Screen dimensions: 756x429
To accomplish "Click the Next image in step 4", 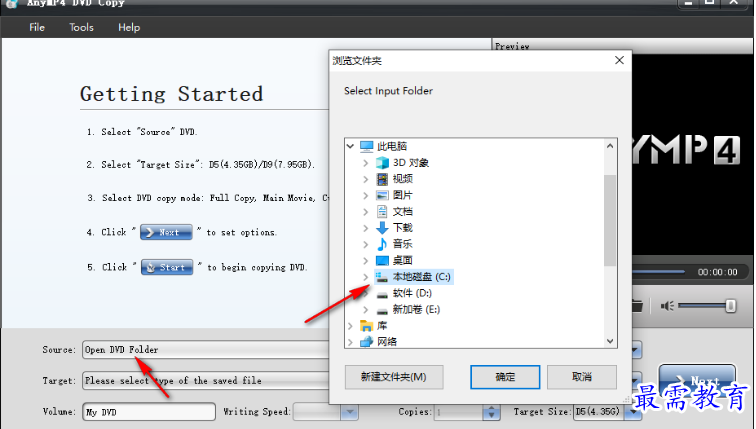I will coord(166,232).
